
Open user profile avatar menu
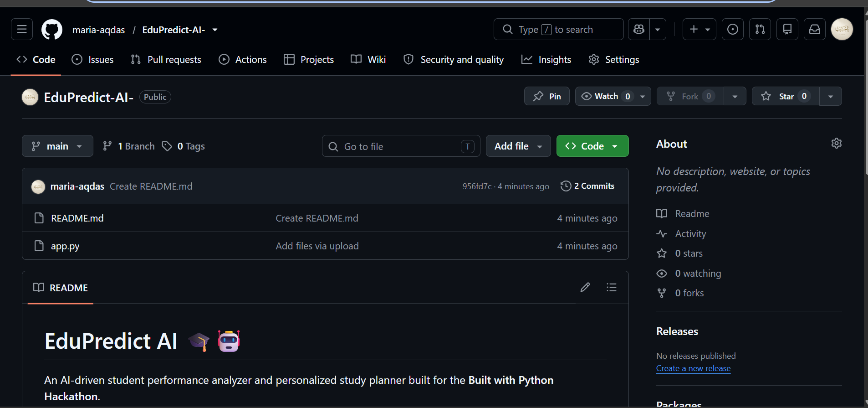coord(842,30)
